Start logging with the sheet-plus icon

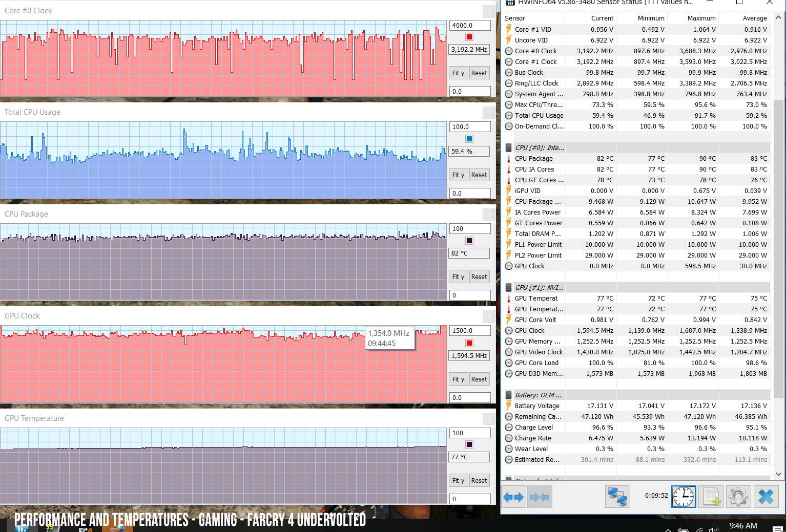pyautogui.click(x=711, y=497)
